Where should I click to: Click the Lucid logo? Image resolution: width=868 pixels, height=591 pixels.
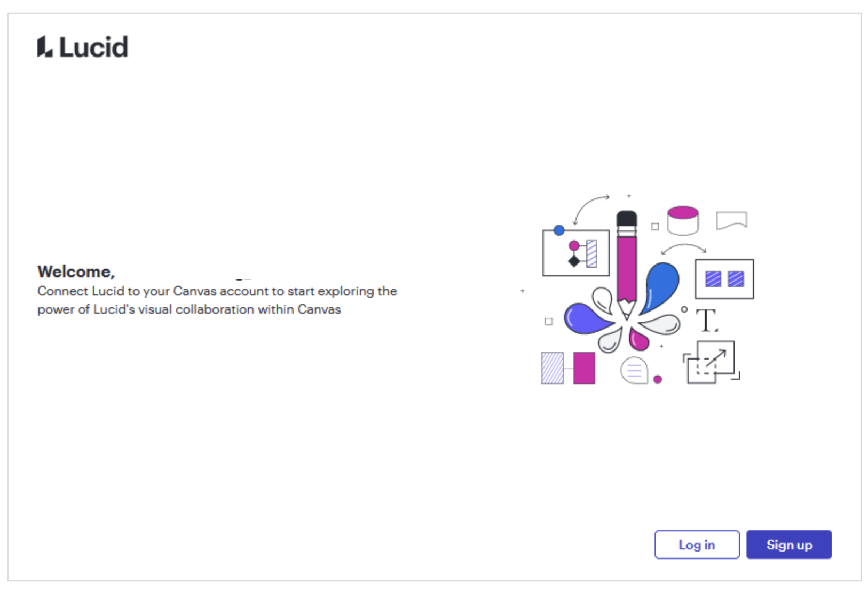(82, 47)
